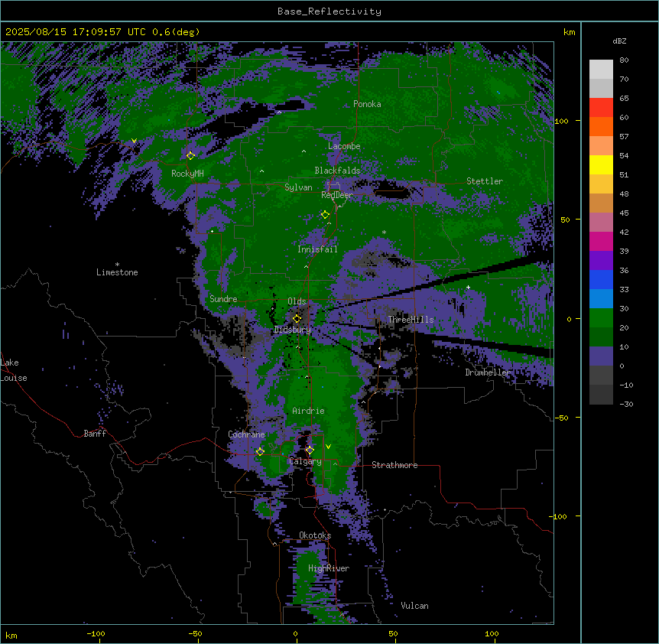Screen dimensions: 659x644
Task: Click the Airdrie city label
Action: 308,410
